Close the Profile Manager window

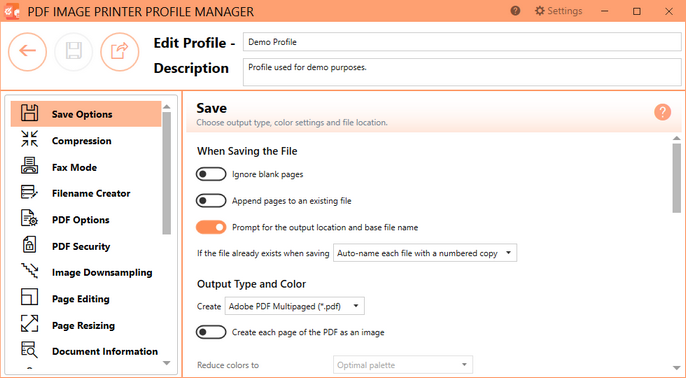[669, 11]
